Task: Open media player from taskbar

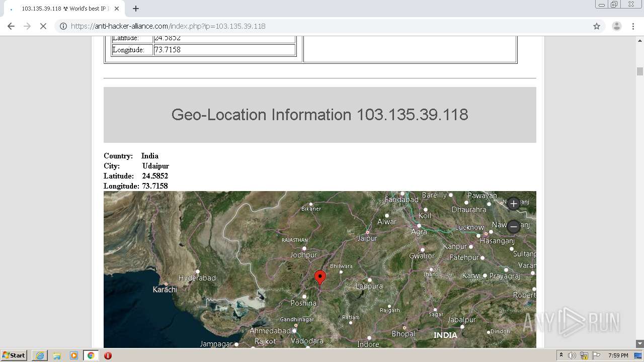Action: coord(74,355)
